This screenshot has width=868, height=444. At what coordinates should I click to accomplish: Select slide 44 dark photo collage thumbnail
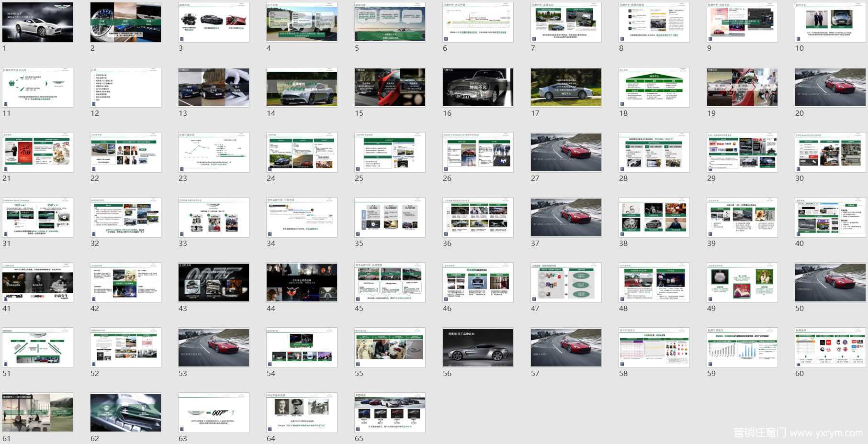(x=302, y=282)
